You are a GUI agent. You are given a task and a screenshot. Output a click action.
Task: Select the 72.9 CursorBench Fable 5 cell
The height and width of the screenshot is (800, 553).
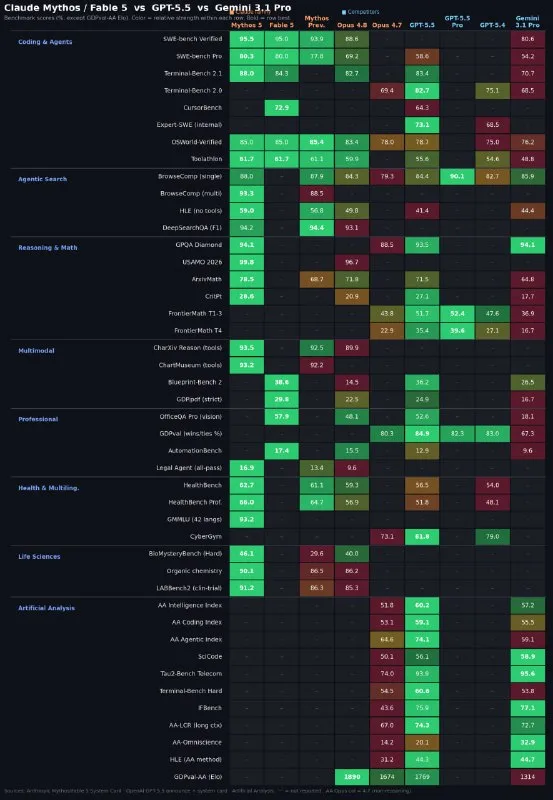coord(282,108)
